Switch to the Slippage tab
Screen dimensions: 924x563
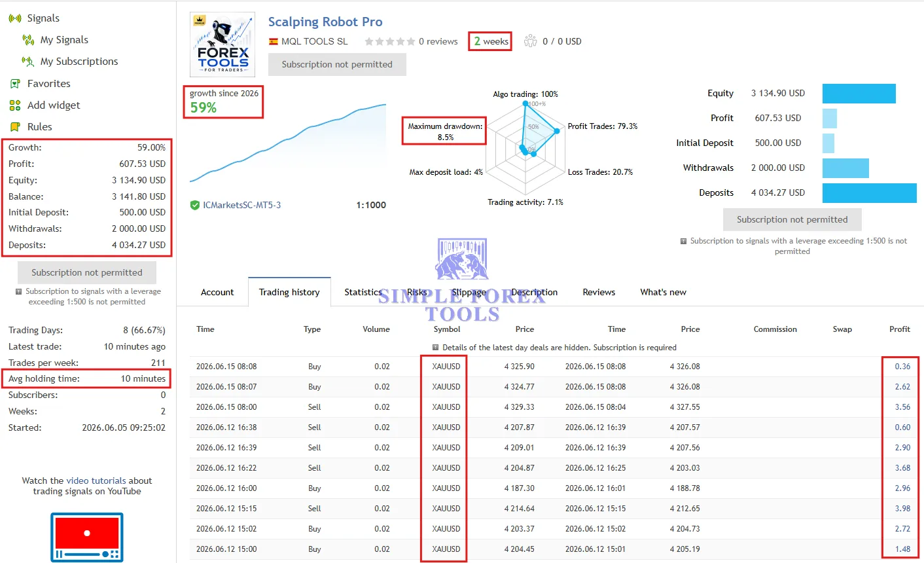pyautogui.click(x=469, y=292)
